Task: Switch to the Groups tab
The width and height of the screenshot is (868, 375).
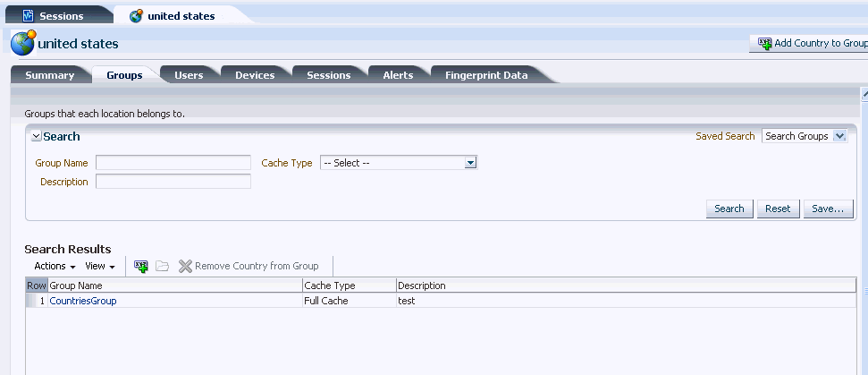Action: [124, 75]
